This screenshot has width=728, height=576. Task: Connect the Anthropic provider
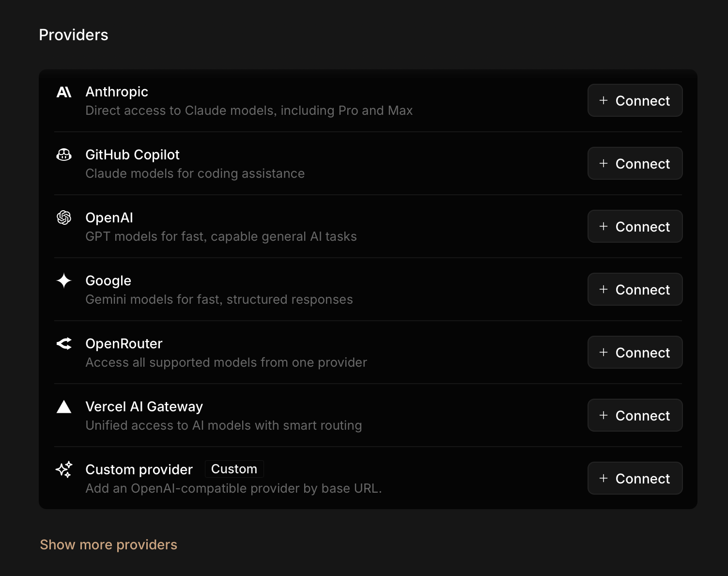coord(635,100)
